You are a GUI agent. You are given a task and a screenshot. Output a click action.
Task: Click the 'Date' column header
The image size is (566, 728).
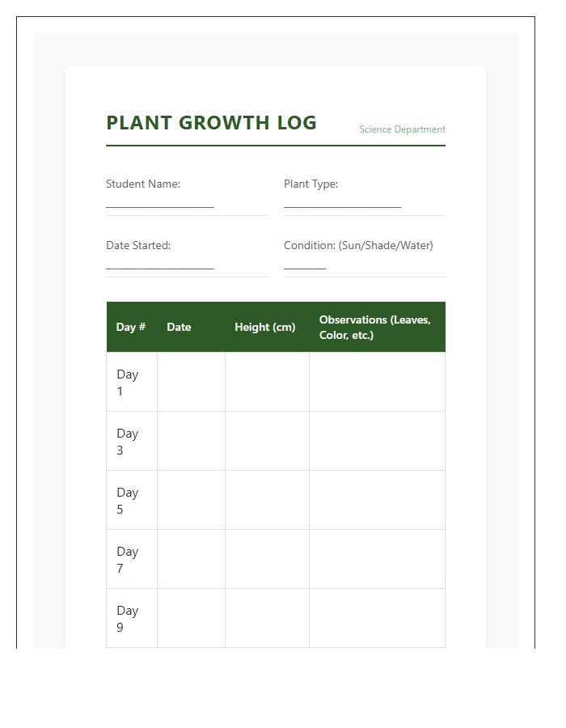pyautogui.click(x=191, y=327)
